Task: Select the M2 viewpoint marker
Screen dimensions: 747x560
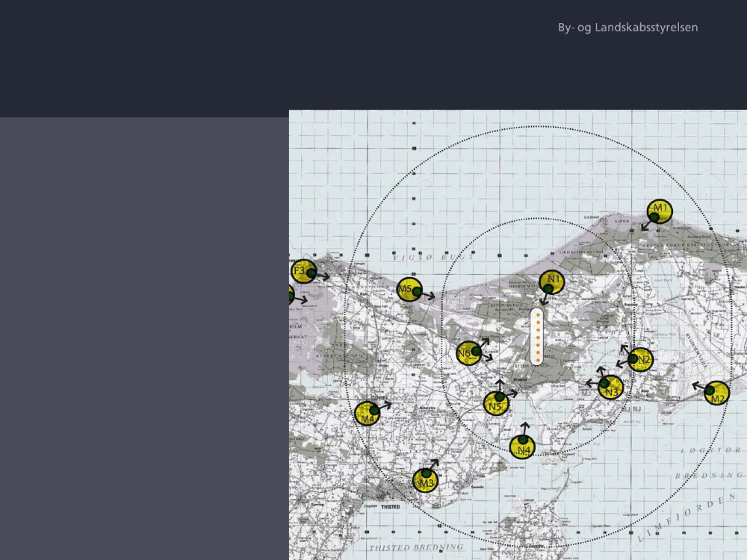Action: 716,393
